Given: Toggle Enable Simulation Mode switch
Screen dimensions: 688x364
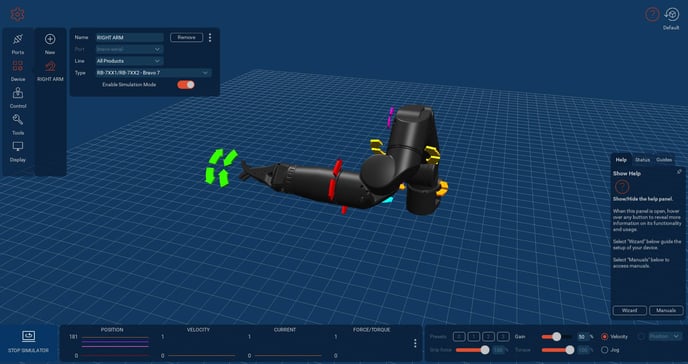Looking at the screenshot, I should [186, 85].
